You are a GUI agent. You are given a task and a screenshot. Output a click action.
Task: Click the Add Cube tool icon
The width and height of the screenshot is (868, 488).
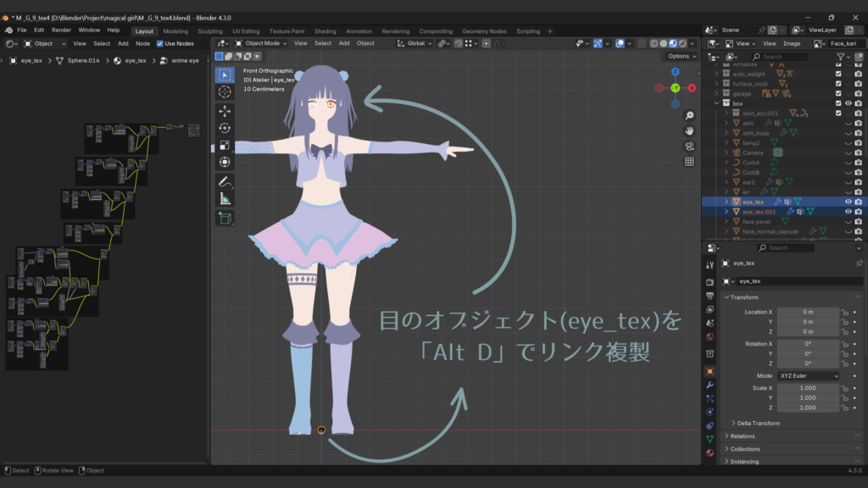tap(225, 219)
